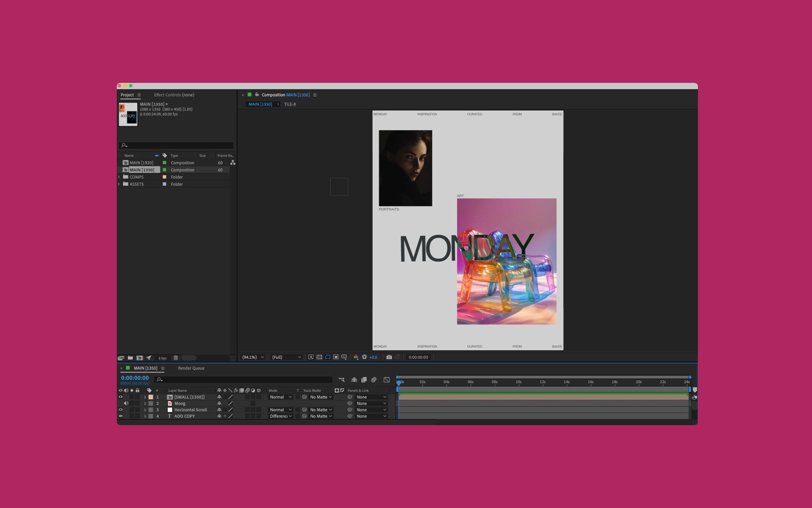Open the magnification 94.1% dropdown
Image resolution: width=812 pixels, height=508 pixels.
[253, 357]
